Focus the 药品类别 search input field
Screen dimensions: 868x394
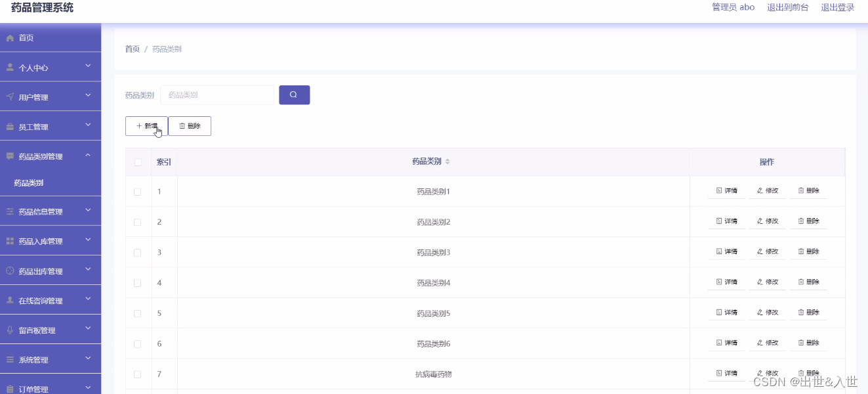tap(217, 95)
